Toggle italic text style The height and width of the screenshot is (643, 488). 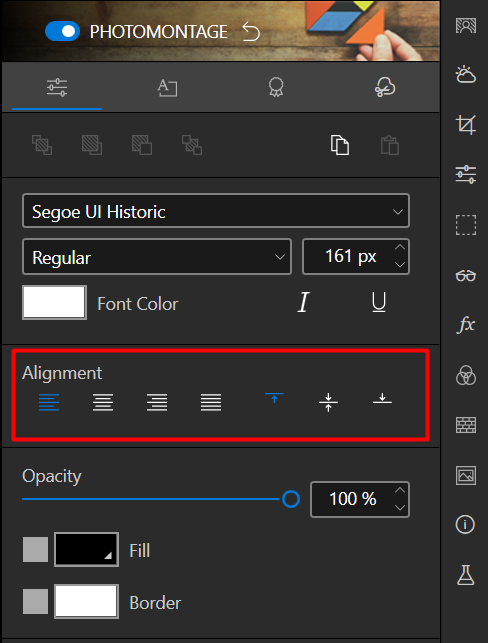tap(303, 303)
